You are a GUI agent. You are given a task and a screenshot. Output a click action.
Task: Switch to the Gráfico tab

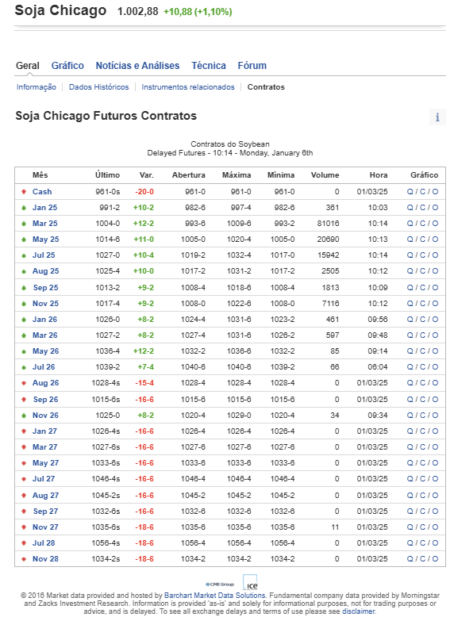[x=67, y=66]
